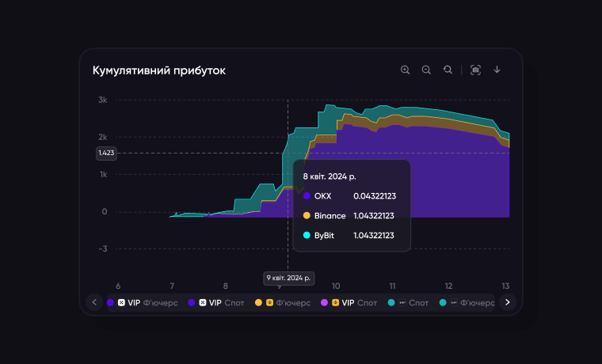602x364 pixels.
Task: Click the Binance logo icon beside VIP Спот
Action: point(335,302)
